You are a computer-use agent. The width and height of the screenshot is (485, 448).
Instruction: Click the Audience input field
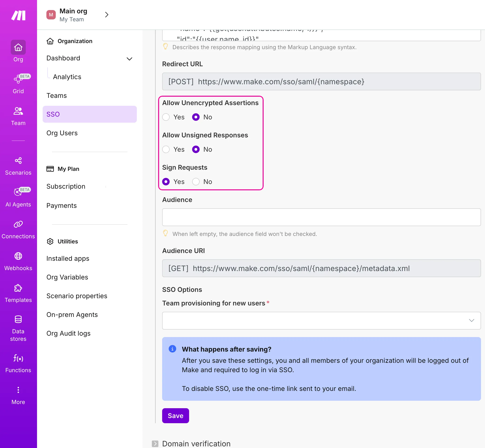(x=321, y=217)
